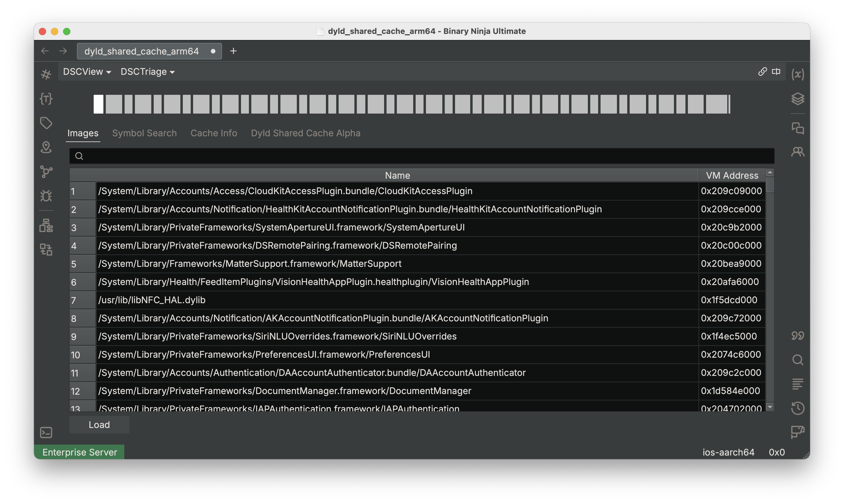The image size is (844, 504).
Task: Open the component tree sidebar icon
Action: pos(46,226)
